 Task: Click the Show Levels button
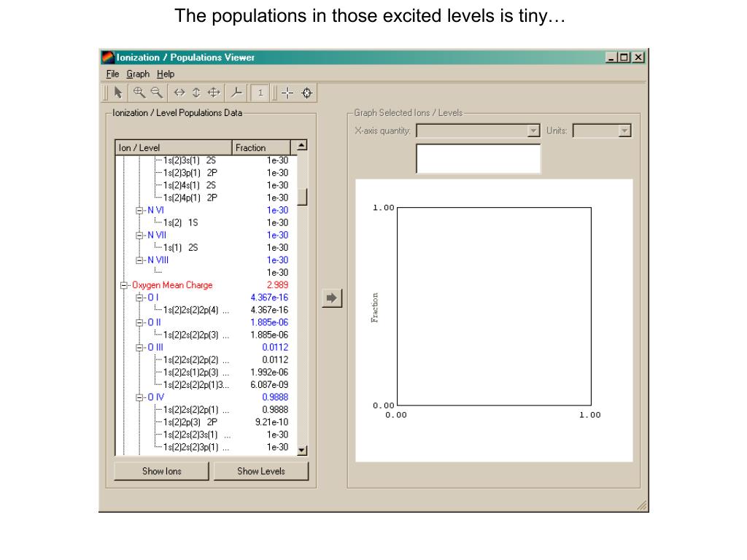click(261, 471)
